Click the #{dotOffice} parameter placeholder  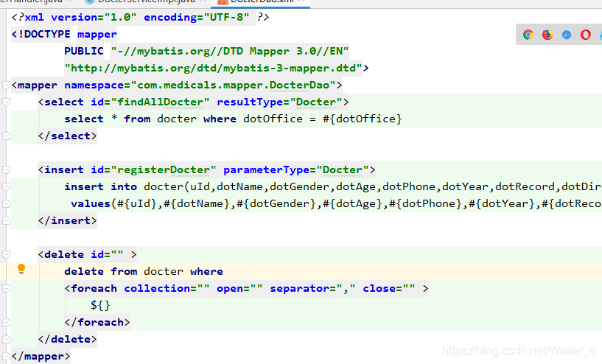point(362,119)
